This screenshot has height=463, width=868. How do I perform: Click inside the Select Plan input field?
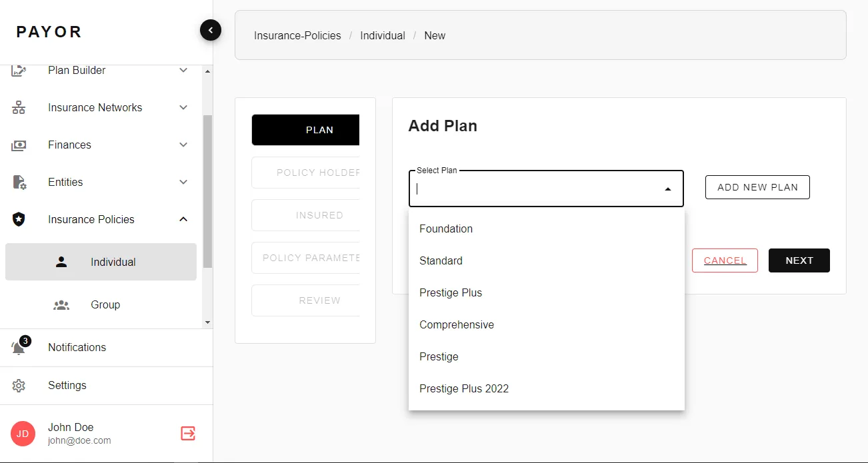pos(537,189)
